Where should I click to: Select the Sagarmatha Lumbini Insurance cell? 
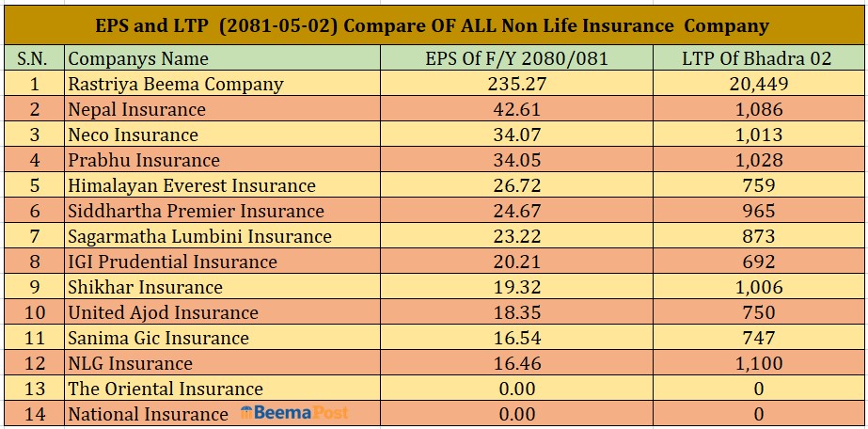[199, 236]
